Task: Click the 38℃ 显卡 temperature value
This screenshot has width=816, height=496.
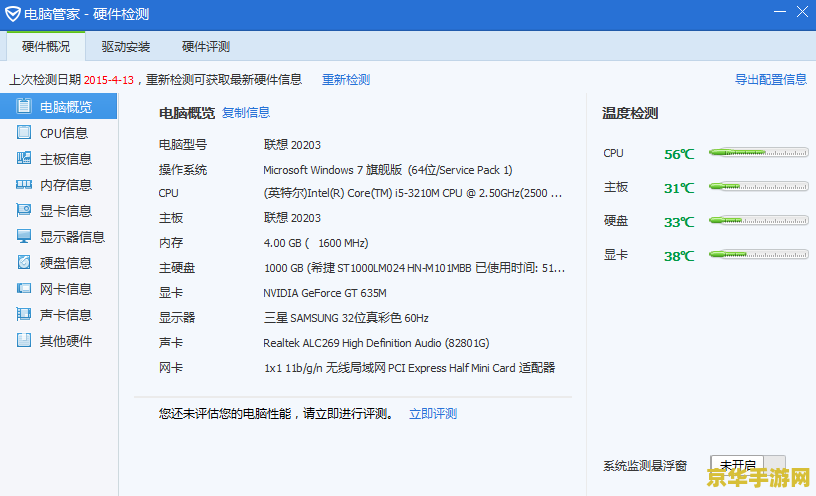Action: click(x=679, y=256)
